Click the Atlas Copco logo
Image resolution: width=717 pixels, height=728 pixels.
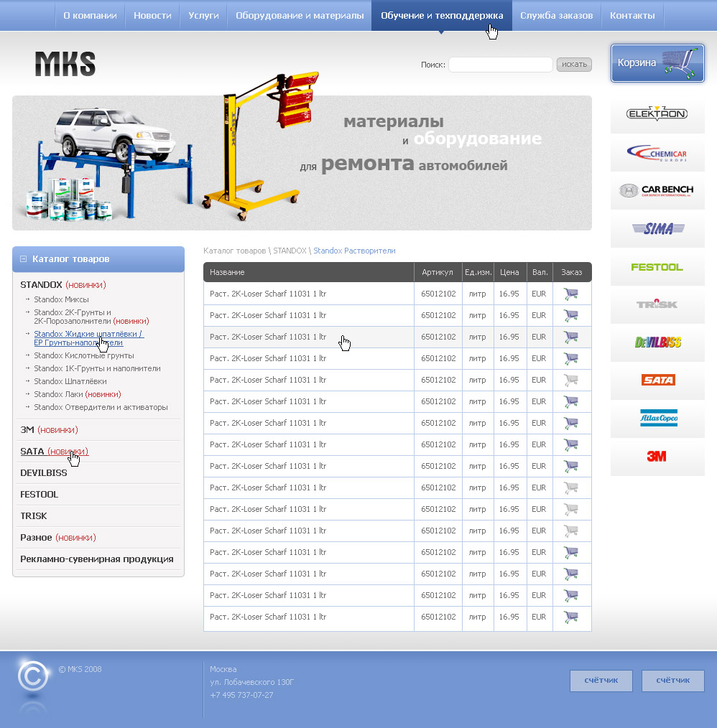(657, 419)
